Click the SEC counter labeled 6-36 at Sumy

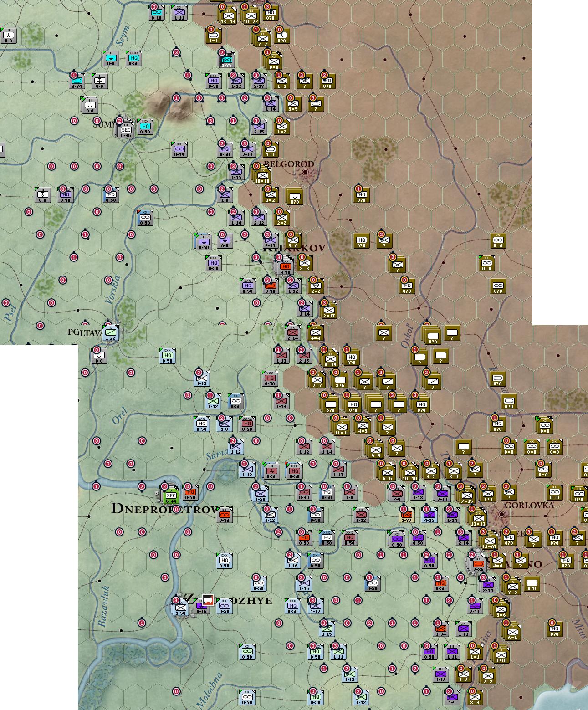(x=126, y=130)
